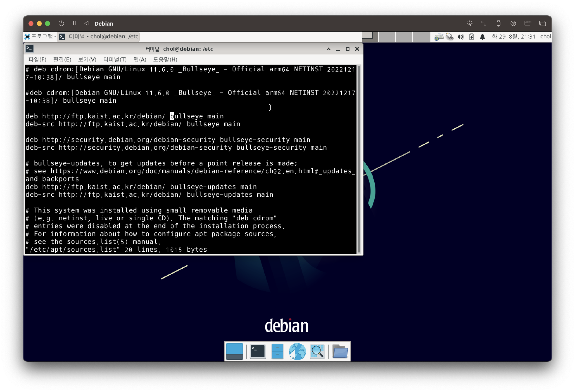Click the left-pointing triangle icon in VM toolbar
Image resolution: width=575 pixels, height=392 pixels.
(x=86, y=24)
